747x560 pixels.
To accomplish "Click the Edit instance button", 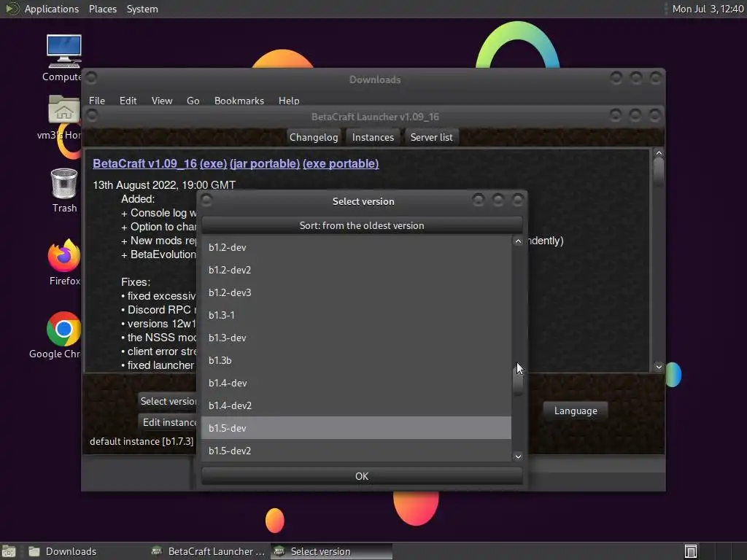I will [x=169, y=422].
